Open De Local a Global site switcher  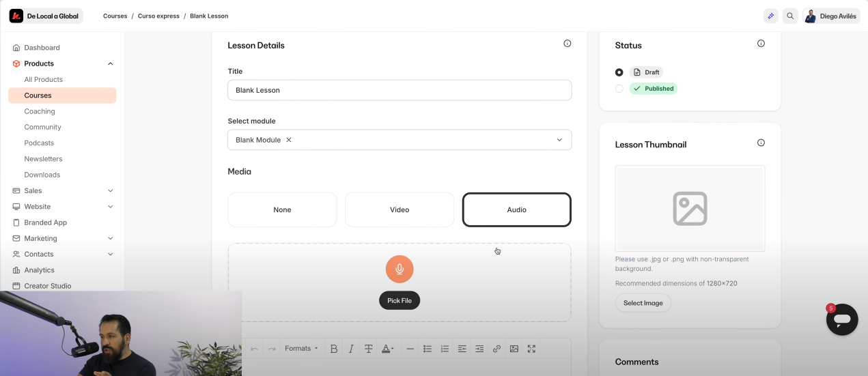point(46,16)
